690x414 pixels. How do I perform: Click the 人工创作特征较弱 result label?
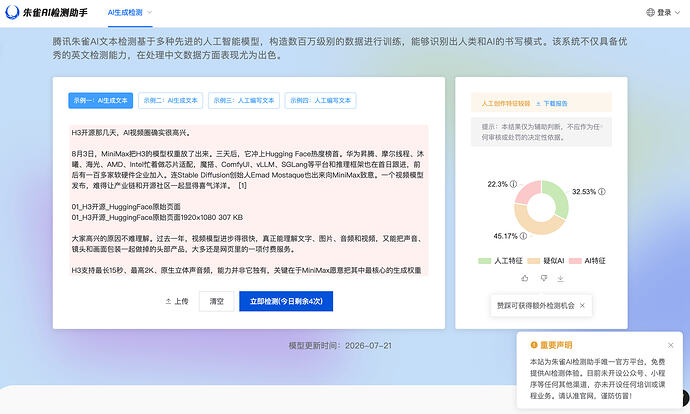click(506, 104)
